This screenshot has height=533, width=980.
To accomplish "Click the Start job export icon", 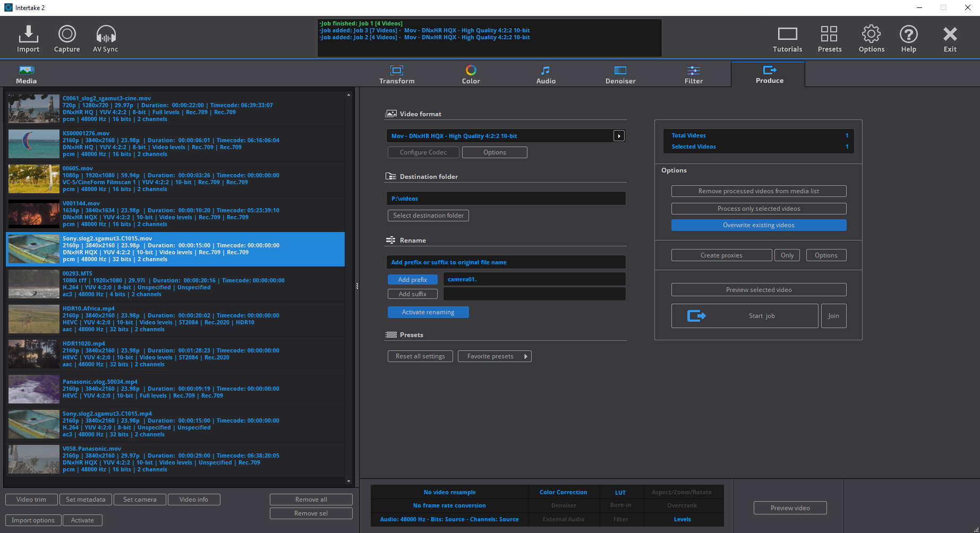I will 696,316.
